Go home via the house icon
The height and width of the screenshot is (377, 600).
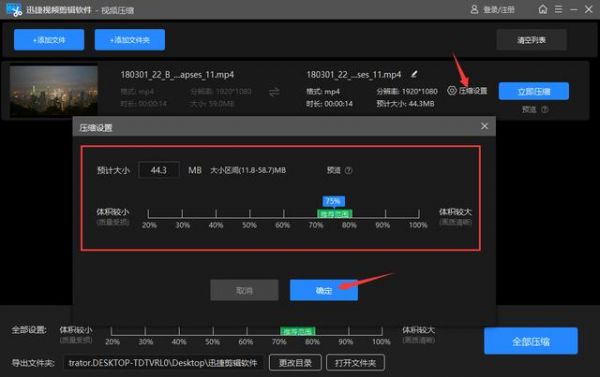pos(543,9)
